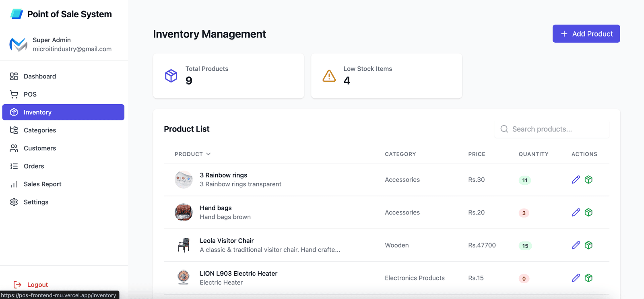Viewport: 644px width, 299px height.
Task: Click the Total Products cube icon
Action: (171, 76)
